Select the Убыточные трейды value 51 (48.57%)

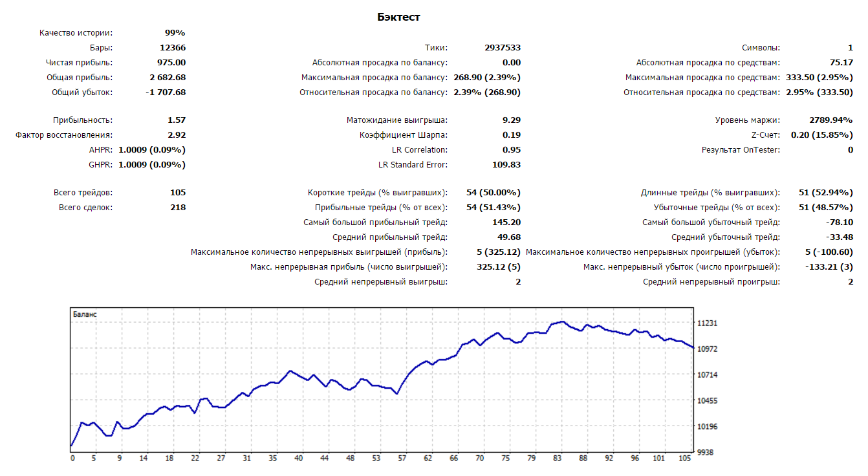pos(826,208)
